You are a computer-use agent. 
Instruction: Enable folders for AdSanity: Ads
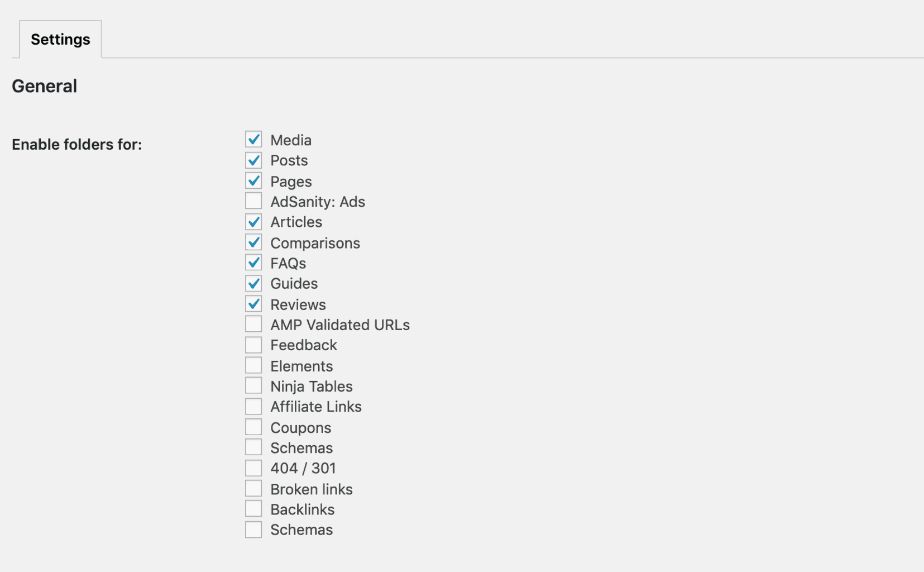click(x=253, y=201)
